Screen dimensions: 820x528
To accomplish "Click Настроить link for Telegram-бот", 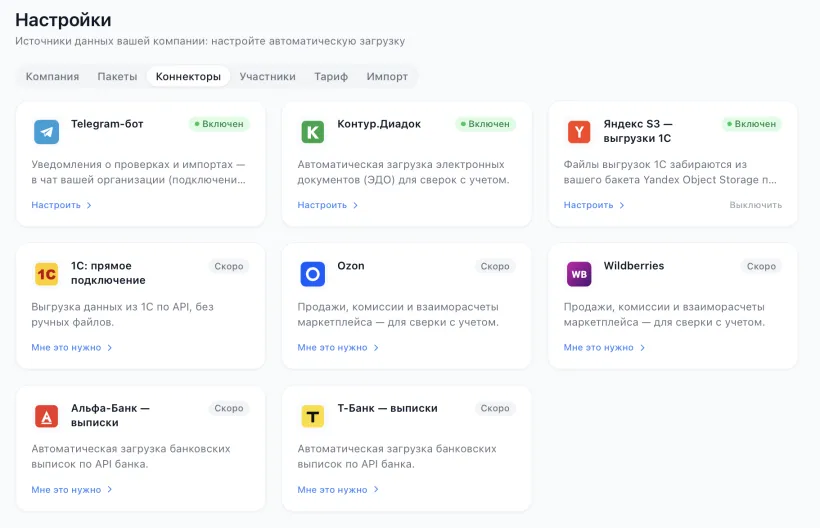I will pos(61,205).
